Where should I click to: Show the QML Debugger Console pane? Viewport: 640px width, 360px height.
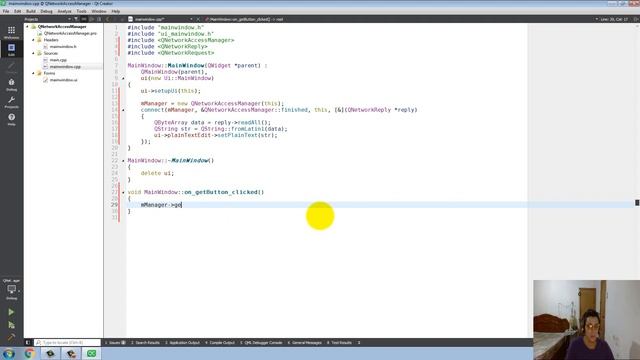(x=261, y=343)
